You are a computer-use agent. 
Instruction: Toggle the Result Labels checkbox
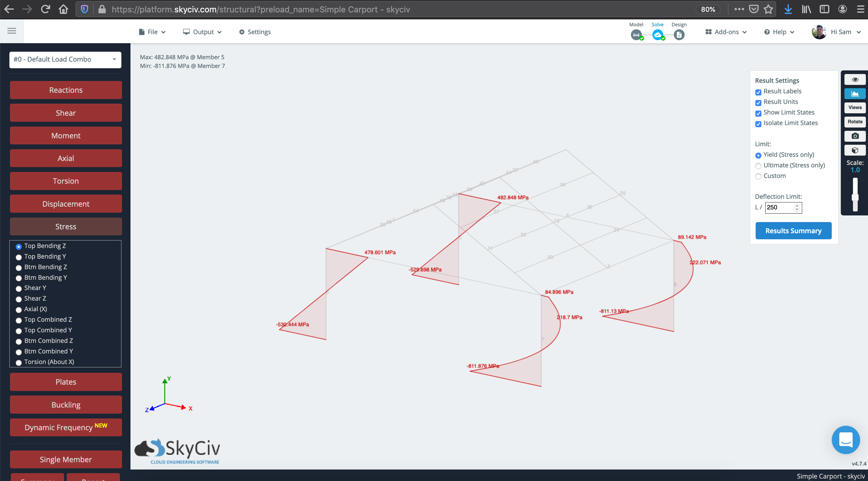(x=758, y=92)
